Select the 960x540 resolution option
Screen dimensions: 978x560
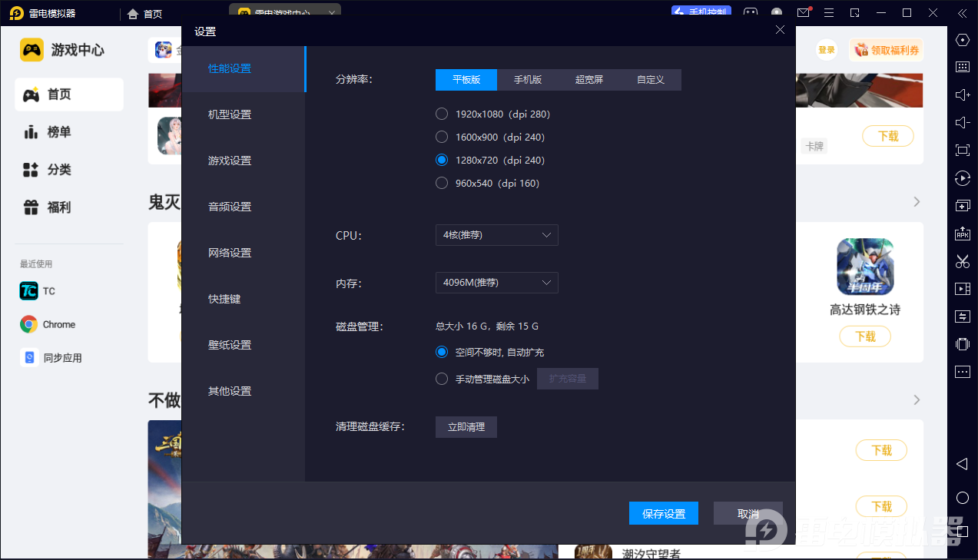[x=442, y=183]
